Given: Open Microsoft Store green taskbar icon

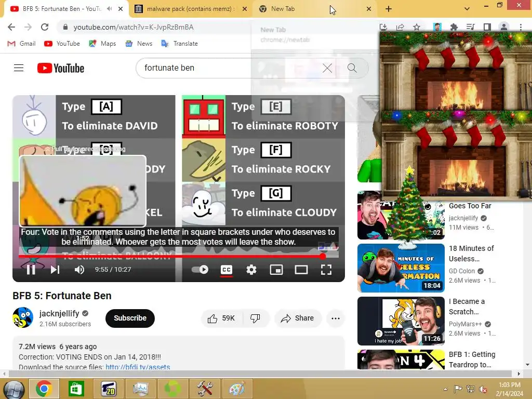Looking at the screenshot, I should point(76,389).
